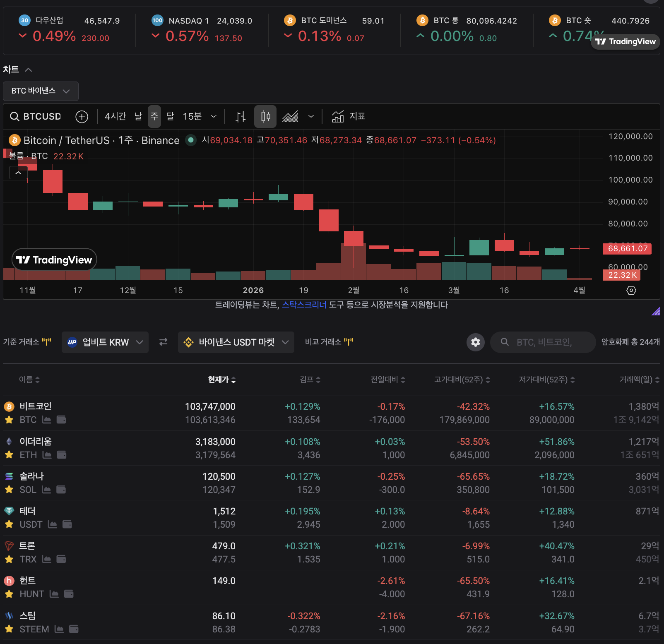This screenshot has width=664, height=644.
Task: Toggle the favorite star for STEEM
Action: tap(9, 630)
